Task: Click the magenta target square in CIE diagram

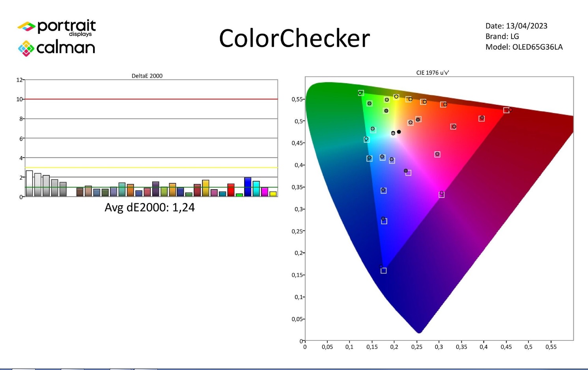Action: click(442, 195)
